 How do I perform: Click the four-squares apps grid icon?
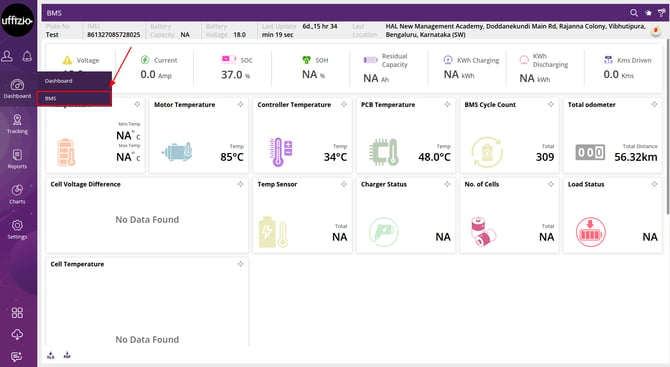17,313
